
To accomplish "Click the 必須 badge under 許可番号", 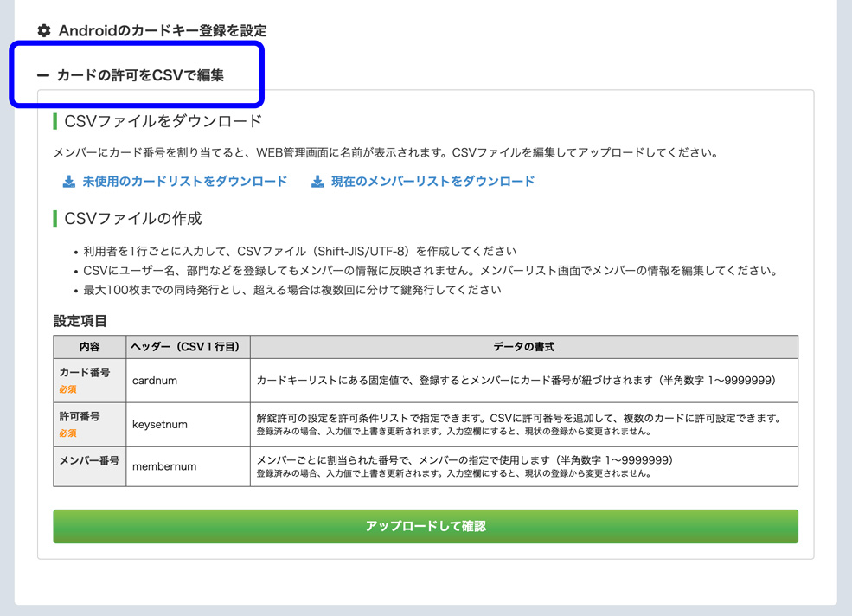I will tap(67, 433).
